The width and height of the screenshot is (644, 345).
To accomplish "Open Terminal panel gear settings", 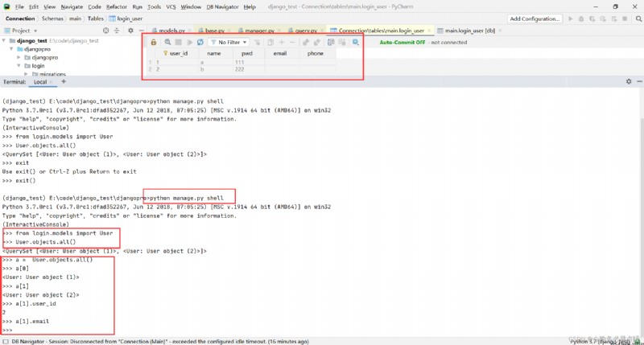I will tap(629, 82).
